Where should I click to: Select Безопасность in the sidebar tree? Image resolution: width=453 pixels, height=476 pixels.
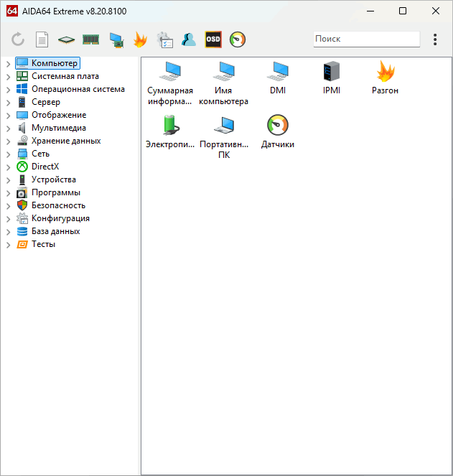(58, 205)
